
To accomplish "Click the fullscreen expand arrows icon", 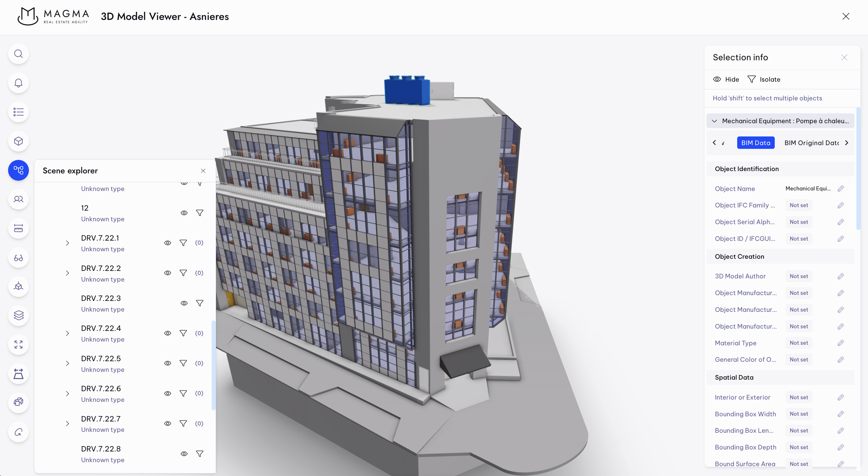I will point(18,344).
